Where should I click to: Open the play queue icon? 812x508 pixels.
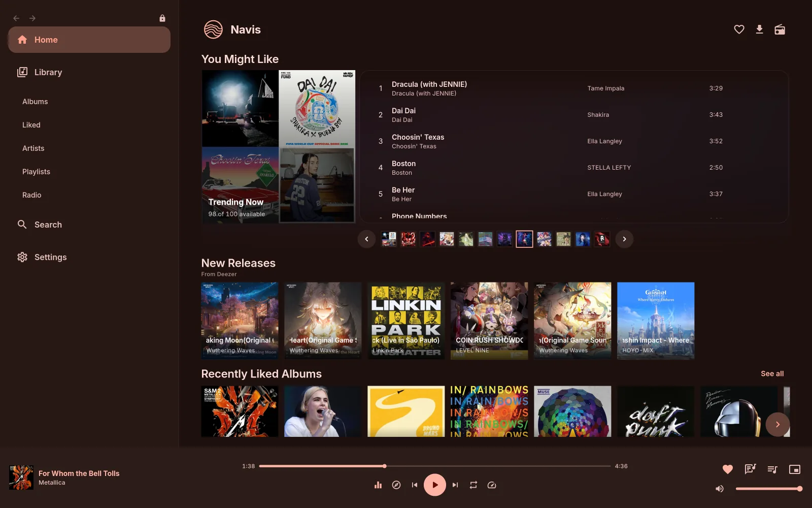[x=772, y=469]
